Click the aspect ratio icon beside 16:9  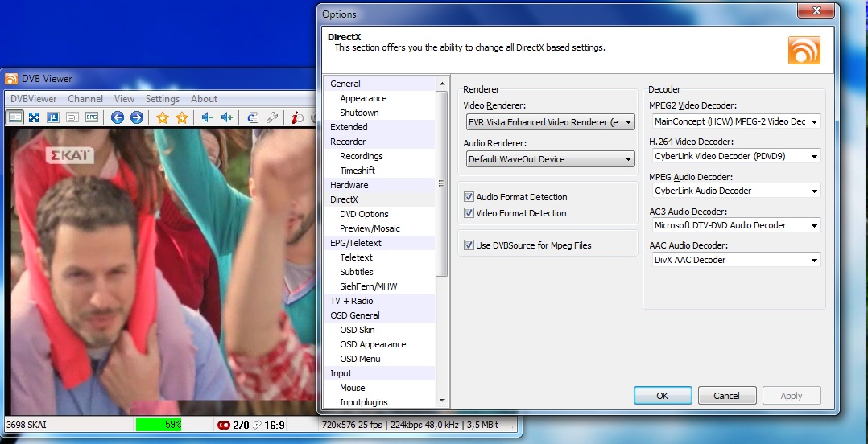click(257, 425)
